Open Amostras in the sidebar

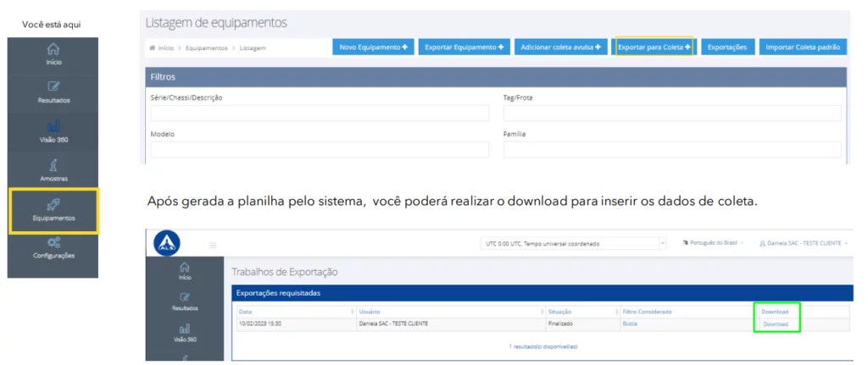click(53, 168)
